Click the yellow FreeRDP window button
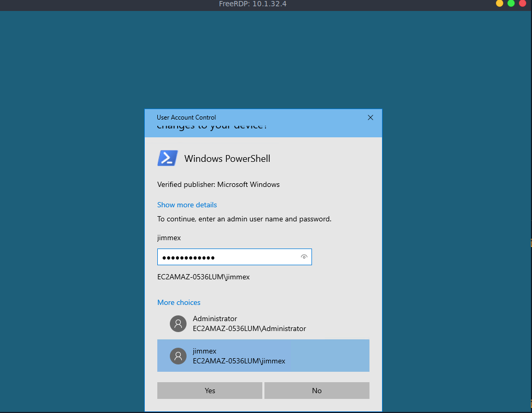This screenshot has height=413, width=532. click(x=500, y=3)
